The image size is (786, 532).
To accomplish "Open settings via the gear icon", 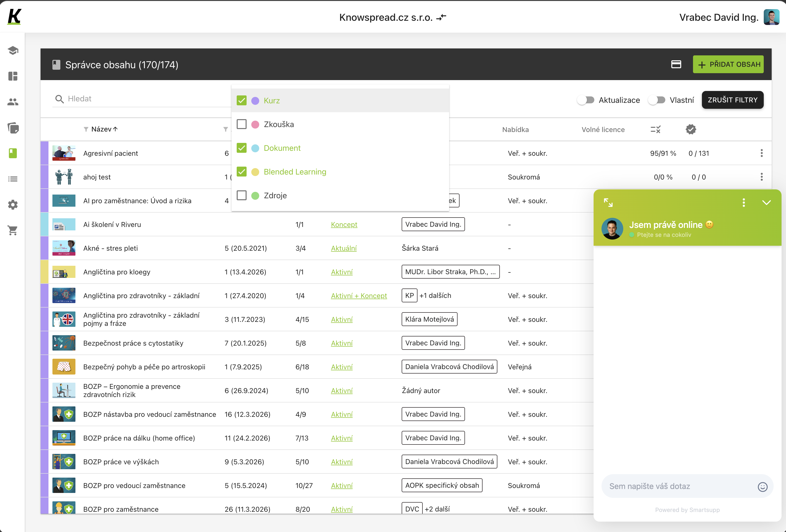I will 13,204.
